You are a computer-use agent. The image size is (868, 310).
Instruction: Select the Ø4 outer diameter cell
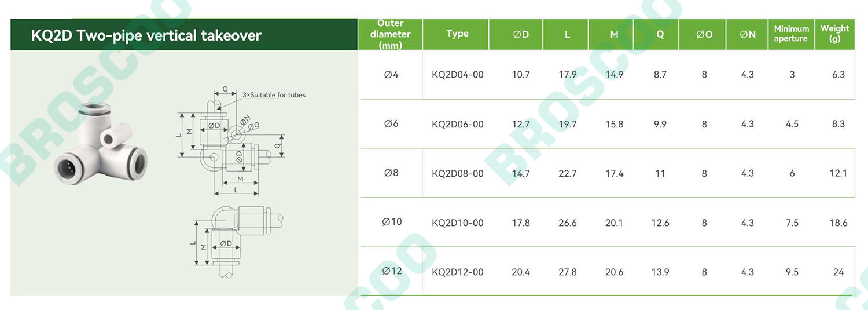point(392,75)
